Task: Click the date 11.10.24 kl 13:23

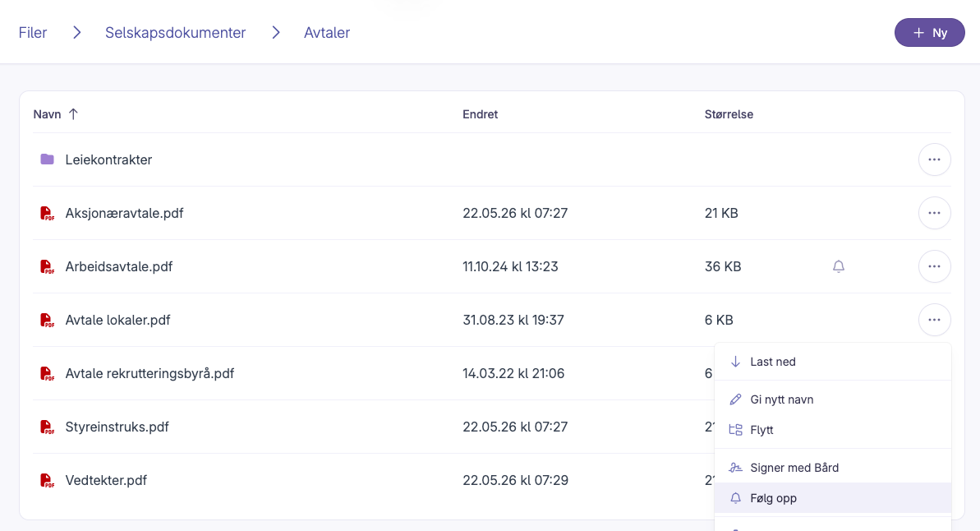Action: click(x=510, y=266)
